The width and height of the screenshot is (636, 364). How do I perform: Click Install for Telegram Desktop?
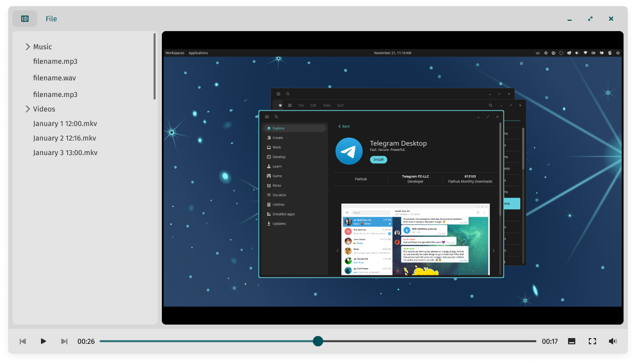tap(378, 159)
